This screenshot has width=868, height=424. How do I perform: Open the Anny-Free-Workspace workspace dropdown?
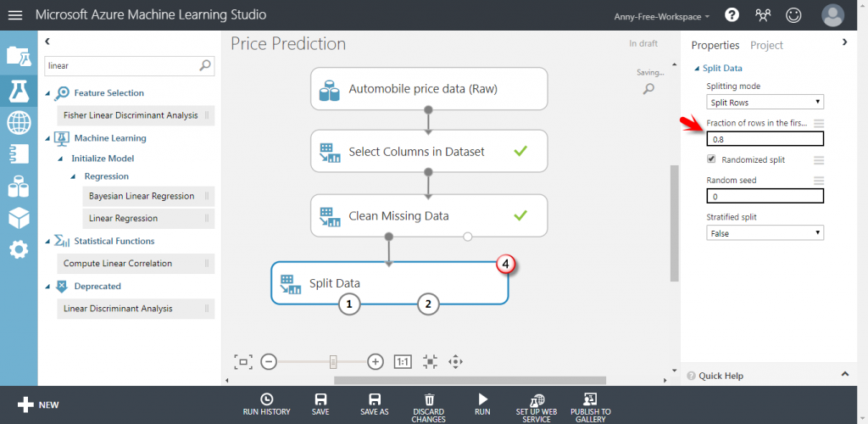click(x=661, y=17)
